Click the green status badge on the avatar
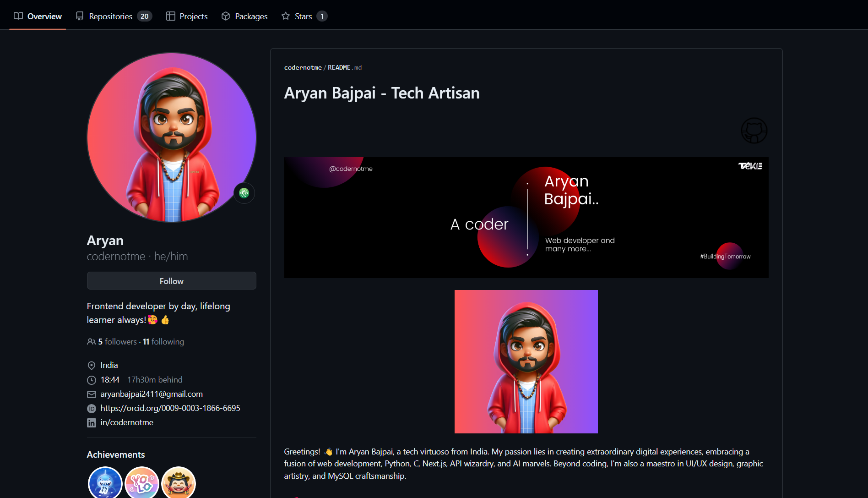Viewport: 868px width, 498px height. 244,193
